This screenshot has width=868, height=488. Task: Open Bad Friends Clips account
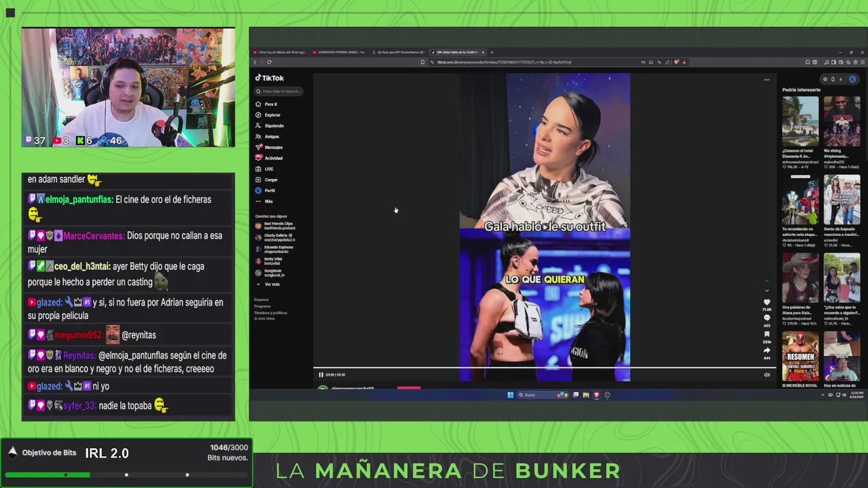click(275, 226)
